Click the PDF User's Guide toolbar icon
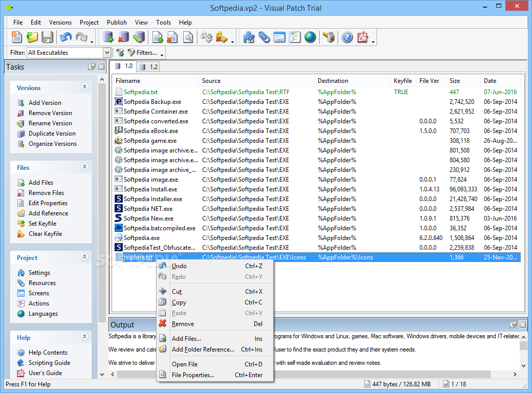The width and height of the screenshot is (532, 393). (x=363, y=37)
